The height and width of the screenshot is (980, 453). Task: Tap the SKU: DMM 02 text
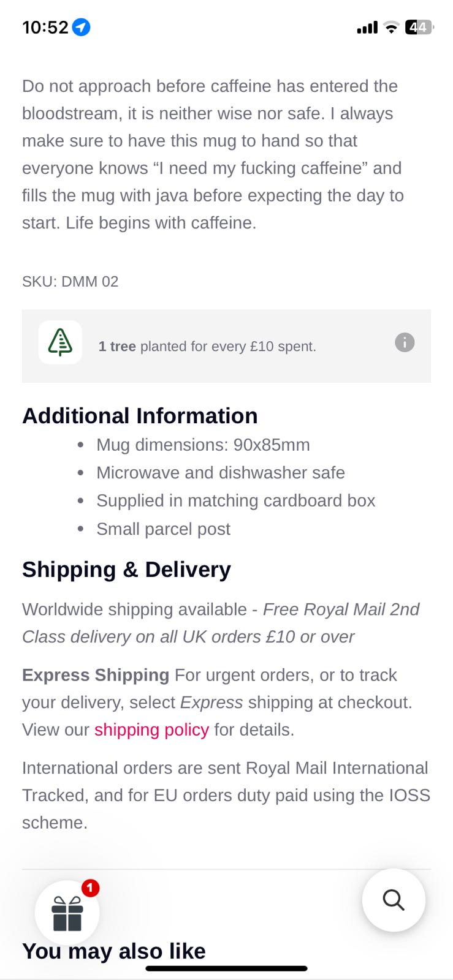tap(70, 282)
